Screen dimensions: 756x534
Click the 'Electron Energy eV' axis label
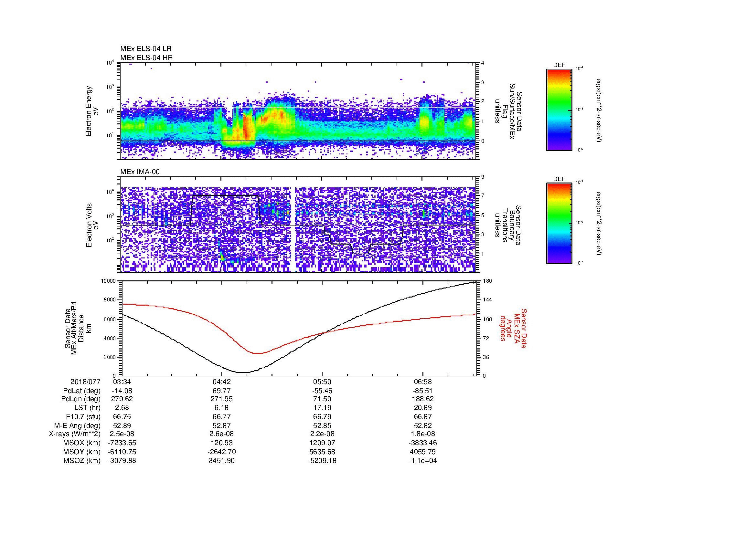coord(92,111)
